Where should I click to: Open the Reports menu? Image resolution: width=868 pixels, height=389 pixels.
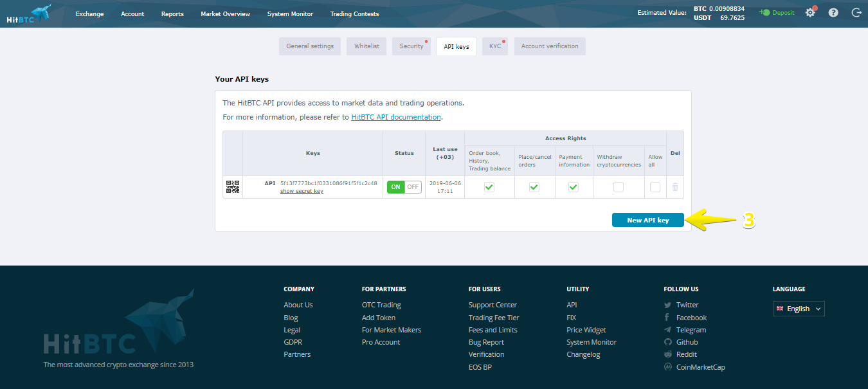[x=172, y=14]
